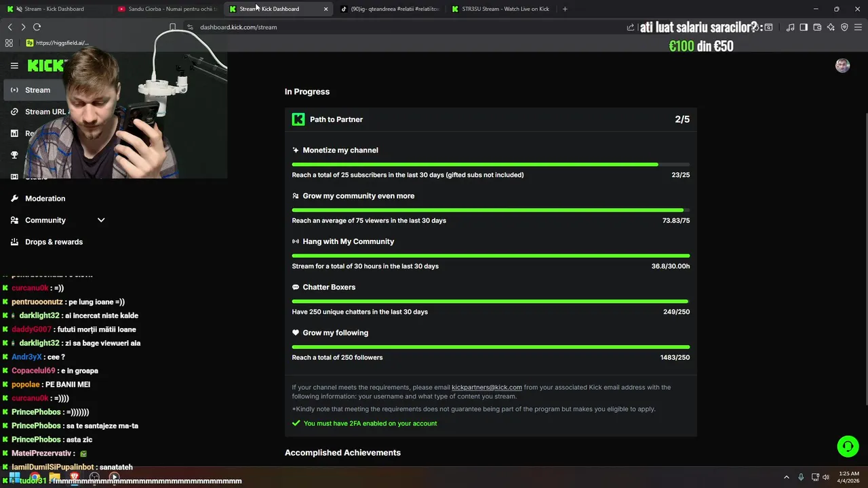This screenshot has height=488, width=868.
Task: Expand the Community sidebar section
Action: pyautogui.click(x=101, y=220)
